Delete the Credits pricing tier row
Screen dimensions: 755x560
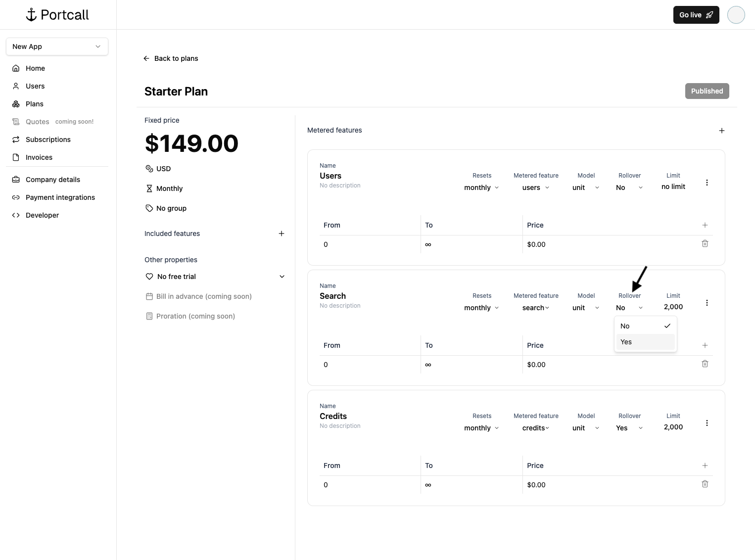[705, 484]
